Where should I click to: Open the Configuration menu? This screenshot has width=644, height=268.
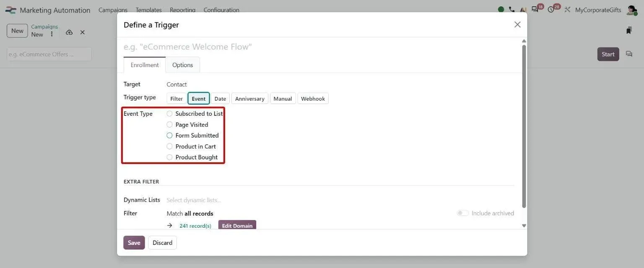(221, 10)
